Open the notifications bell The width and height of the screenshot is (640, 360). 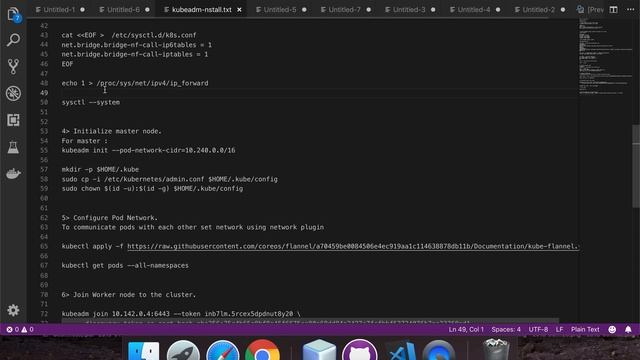[628, 329]
